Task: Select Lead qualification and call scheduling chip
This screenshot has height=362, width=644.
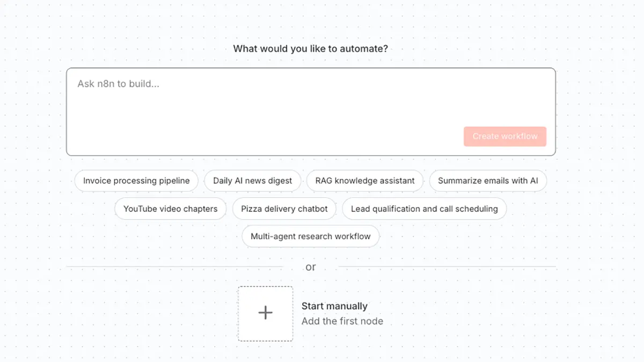Action: [424, 209]
